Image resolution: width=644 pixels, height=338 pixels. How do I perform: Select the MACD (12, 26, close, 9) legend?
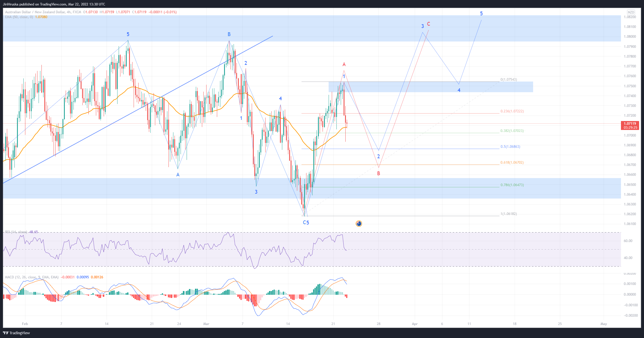coord(32,277)
